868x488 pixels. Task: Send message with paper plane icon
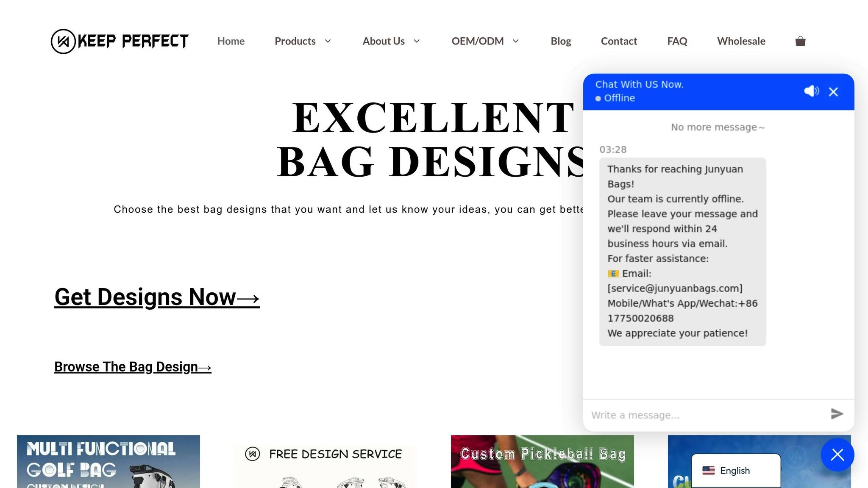point(837,414)
